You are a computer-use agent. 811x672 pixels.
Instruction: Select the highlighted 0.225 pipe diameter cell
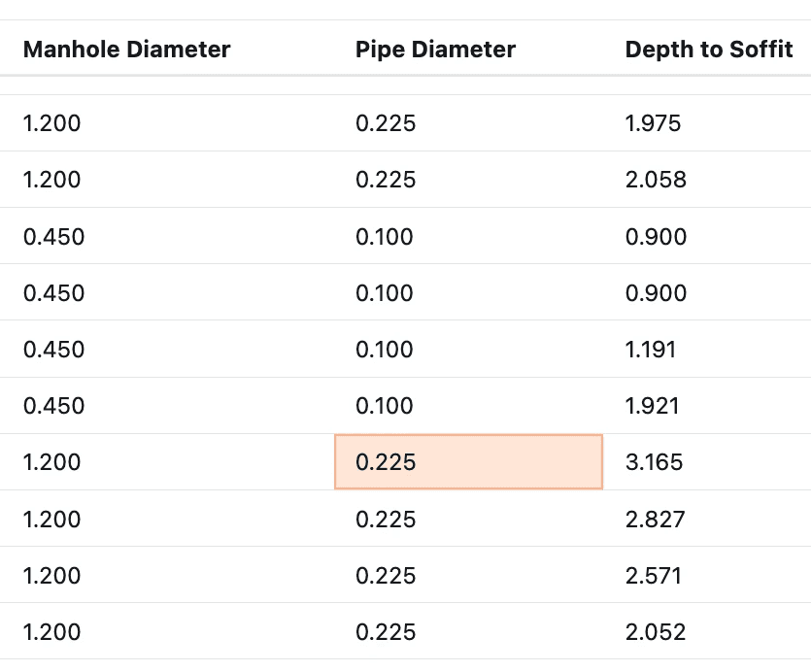pyautogui.click(x=468, y=462)
